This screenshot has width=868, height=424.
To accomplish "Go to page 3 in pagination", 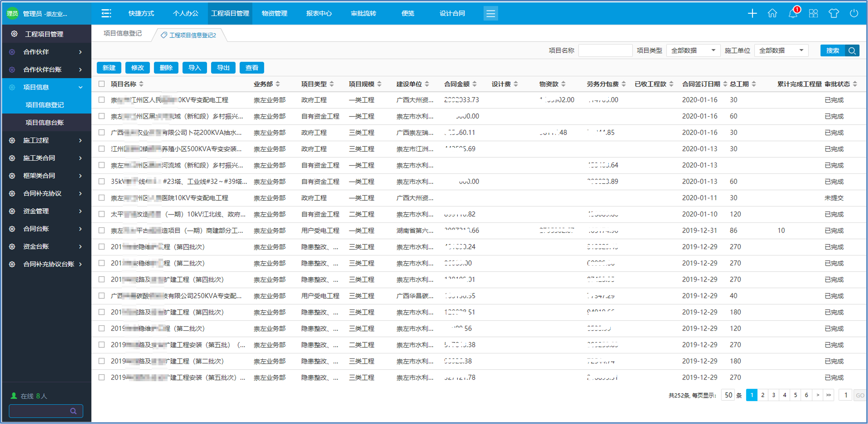I will (x=773, y=395).
